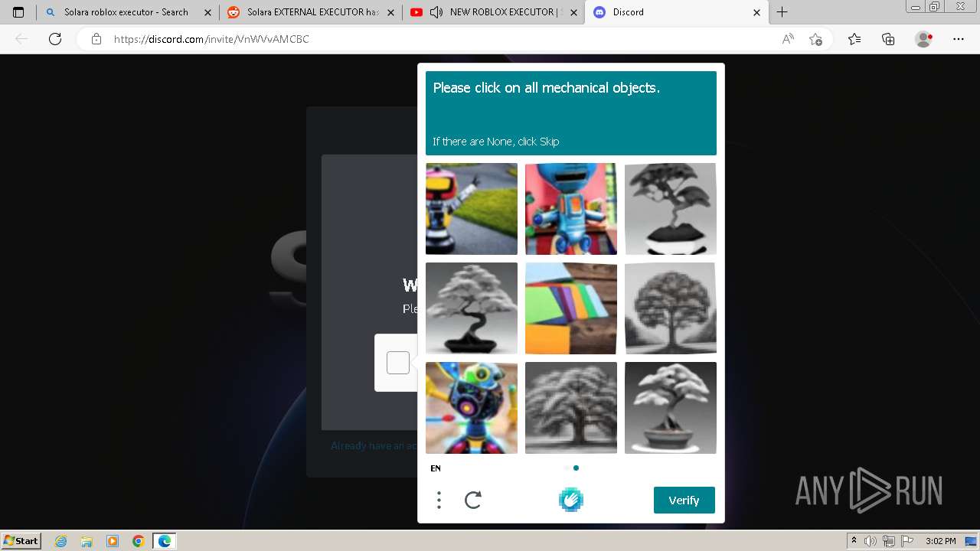Refresh the browser page
The width and height of the screenshot is (980, 551).
click(x=55, y=39)
